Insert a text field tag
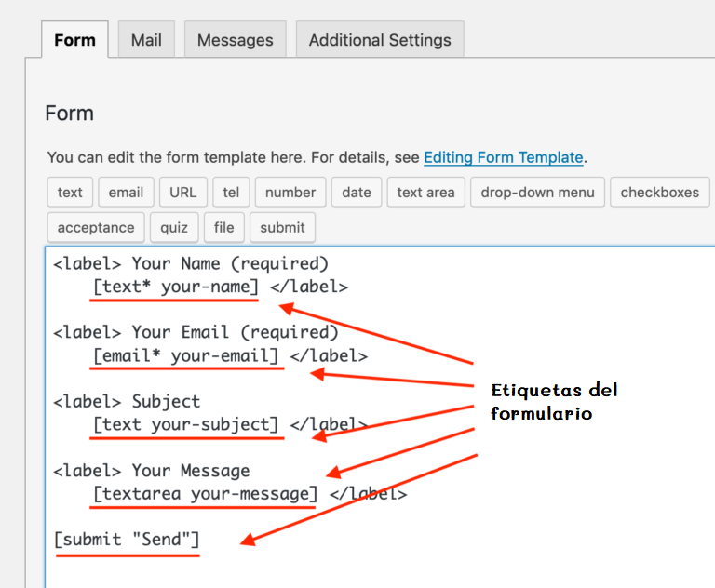 pyautogui.click(x=70, y=193)
